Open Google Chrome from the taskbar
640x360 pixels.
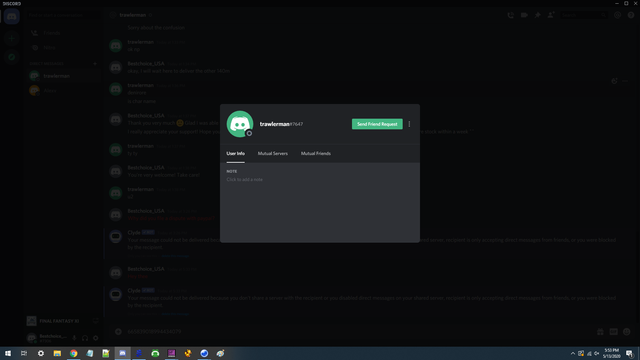73,353
